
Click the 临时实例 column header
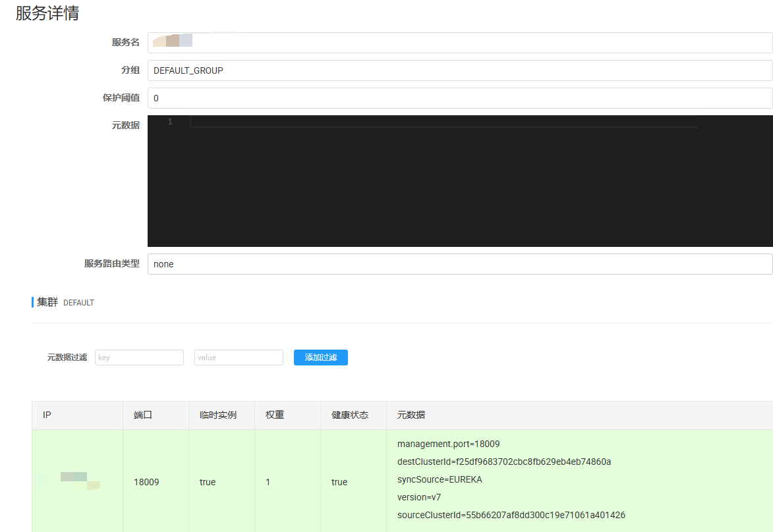pos(217,415)
